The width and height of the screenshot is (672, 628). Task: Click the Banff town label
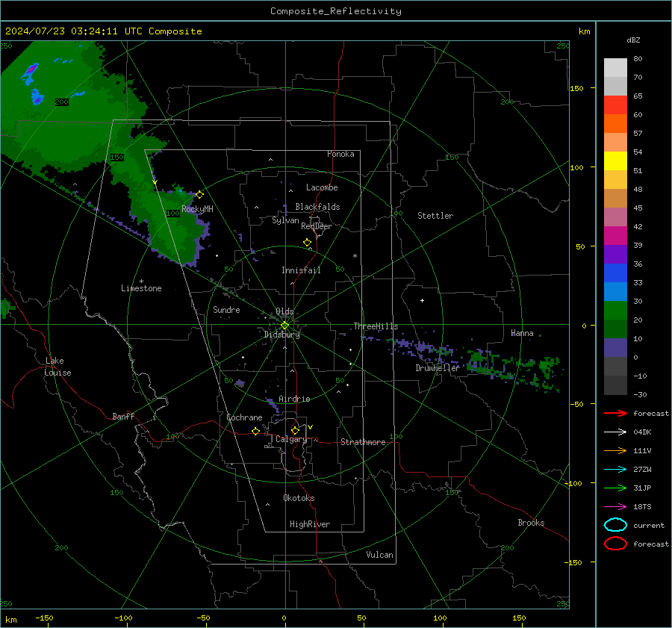point(123,416)
